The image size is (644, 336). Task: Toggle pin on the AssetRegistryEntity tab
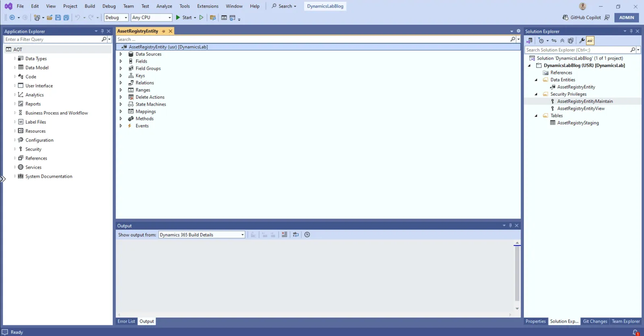[163, 31]
